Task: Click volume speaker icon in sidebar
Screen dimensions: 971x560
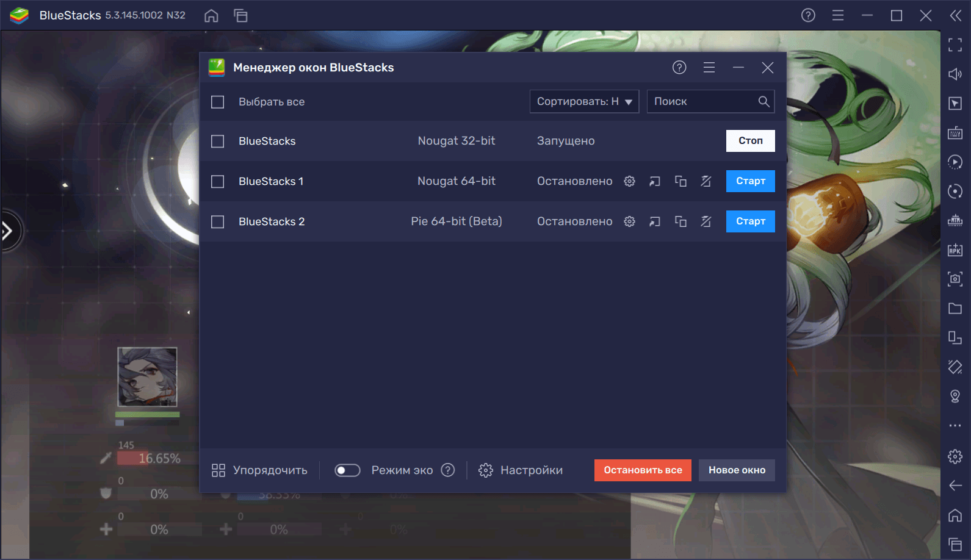Action: (x=955, y=74)
